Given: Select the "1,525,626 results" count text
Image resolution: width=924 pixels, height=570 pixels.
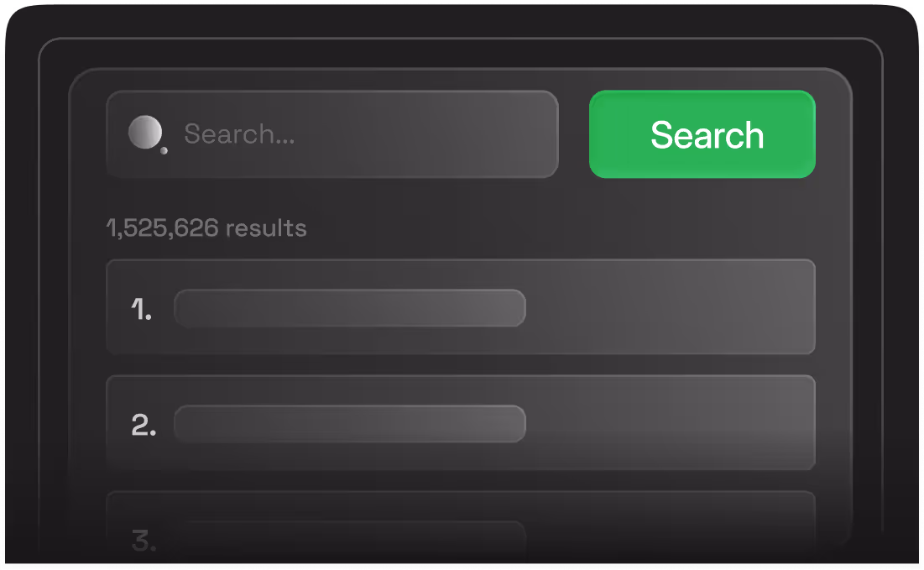Looking at the screenshot, I should pyautogui.click(x=206, y=228).
